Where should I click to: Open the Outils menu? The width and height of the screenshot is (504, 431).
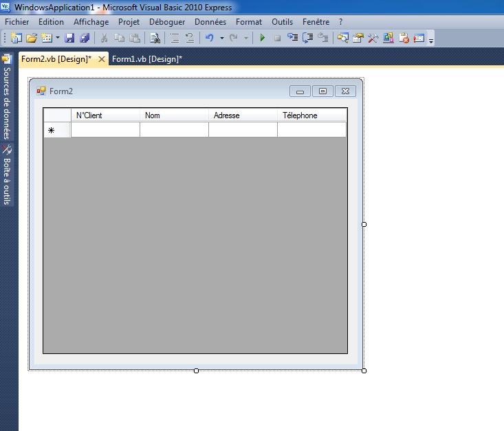tap(282, 22)
